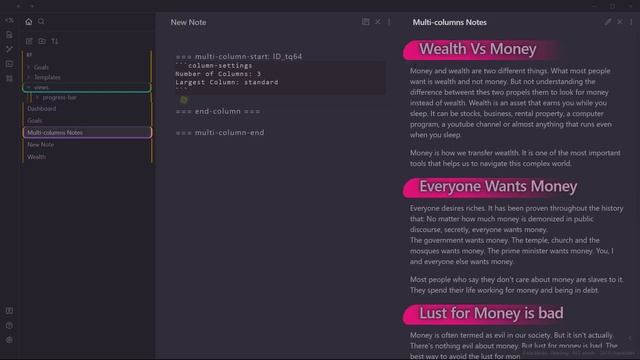Viewport: 640px width, 360px height.
Task: Click the 'Number of Columns: 3' line
Action: click(x=218, y=74)
